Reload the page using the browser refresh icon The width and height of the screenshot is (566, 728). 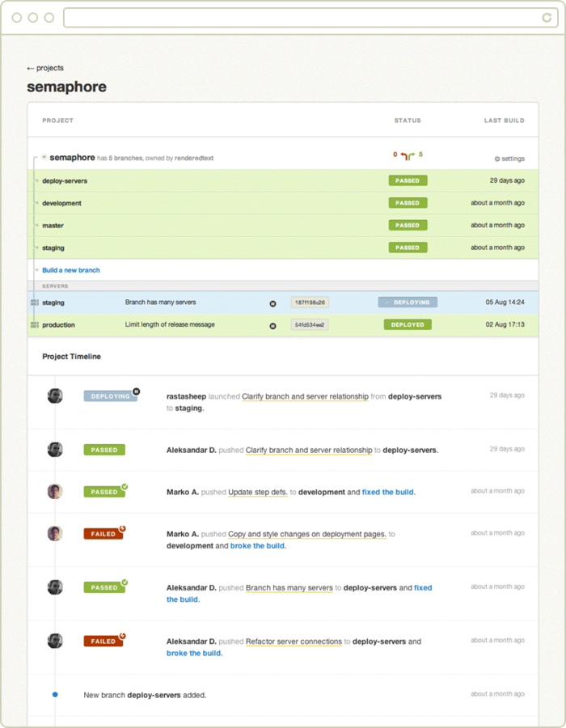547,18
